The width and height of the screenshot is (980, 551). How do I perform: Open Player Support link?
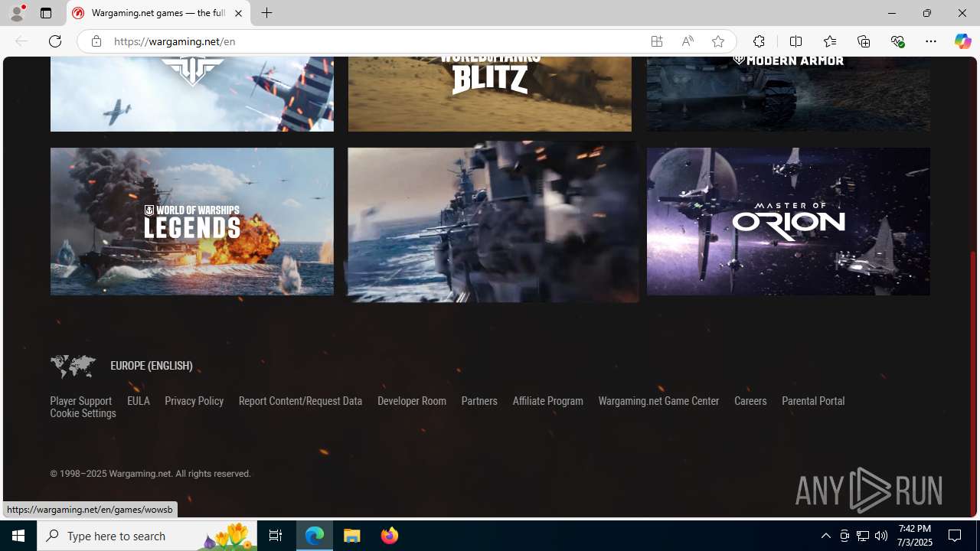pos(80,401)
